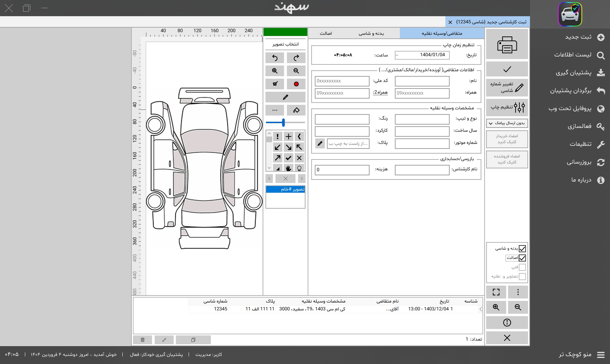Click the plate edit pencil icon

pyautogui.click(x=320, y=143)
